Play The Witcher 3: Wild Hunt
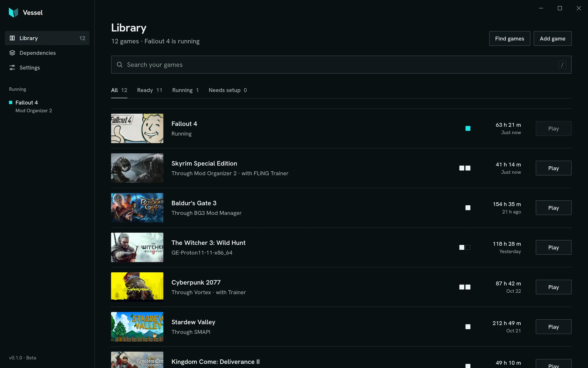The height and width of the screenshot is (368, 588). click(x=553, y=247)
